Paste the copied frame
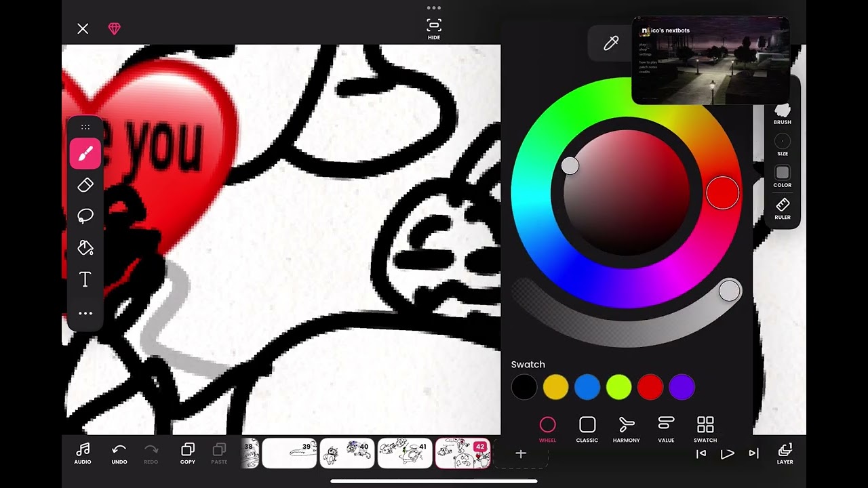The width and height of the screenshot is (868, 488). coord(219,453)
